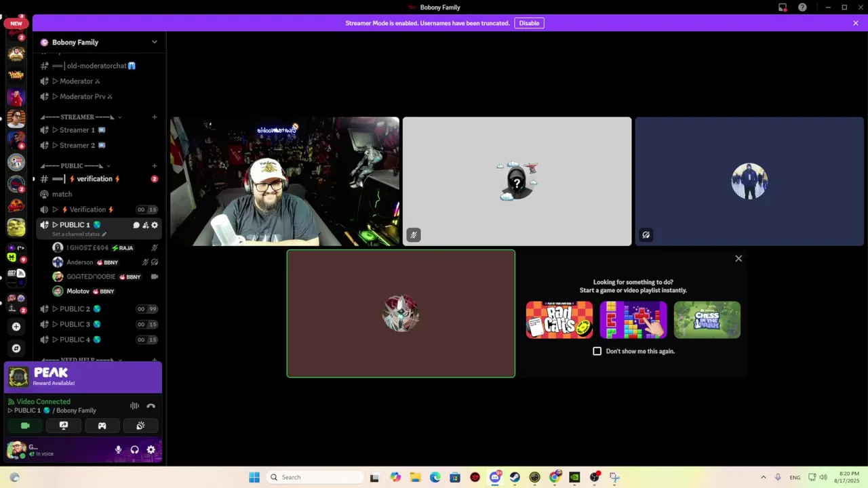This screenshot has height=488, width=868.
Task: Mute your microphone in user panel
Action: pos(118,449)
